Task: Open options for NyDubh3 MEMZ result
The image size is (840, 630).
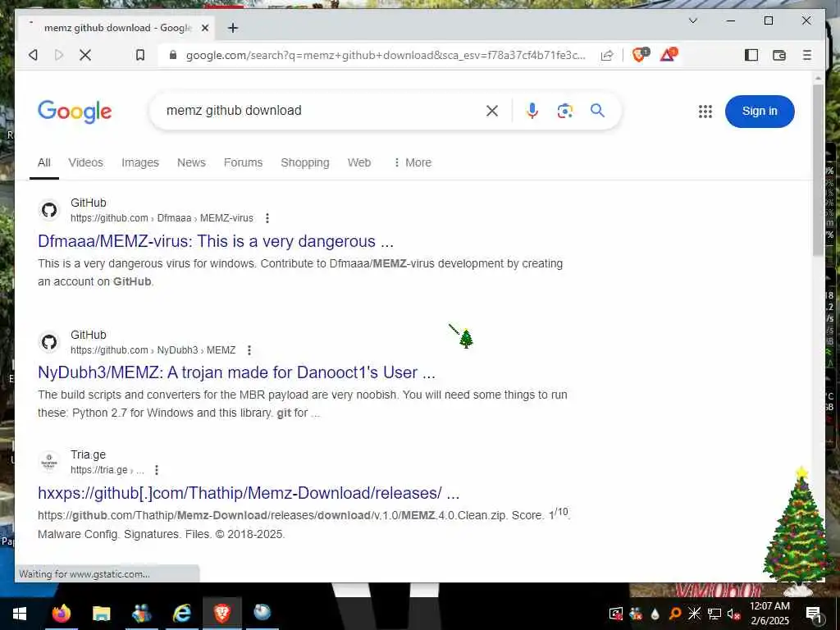Action: 249,350
